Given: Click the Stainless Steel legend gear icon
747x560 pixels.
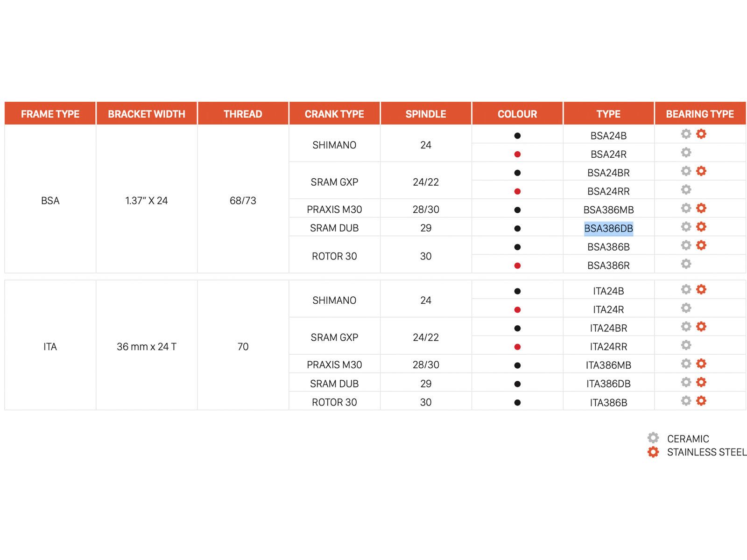Looking at the screenshot, I should pyautogui.click(x=653, y=452).
